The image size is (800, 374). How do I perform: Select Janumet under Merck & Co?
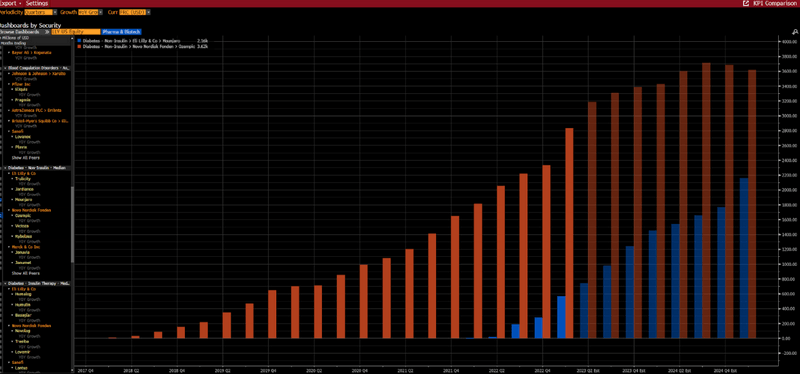(x=22, y=262)
